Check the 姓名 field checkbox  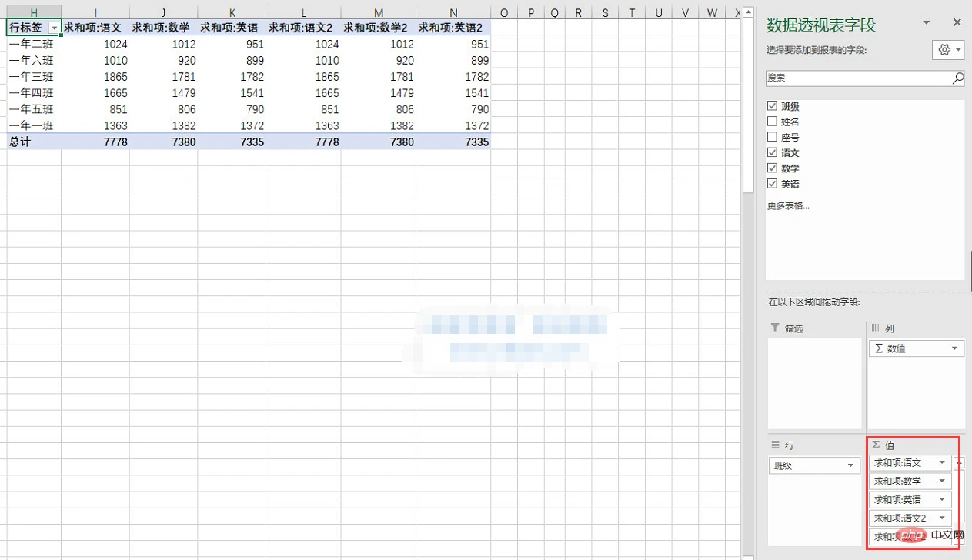tap(772, 122)
